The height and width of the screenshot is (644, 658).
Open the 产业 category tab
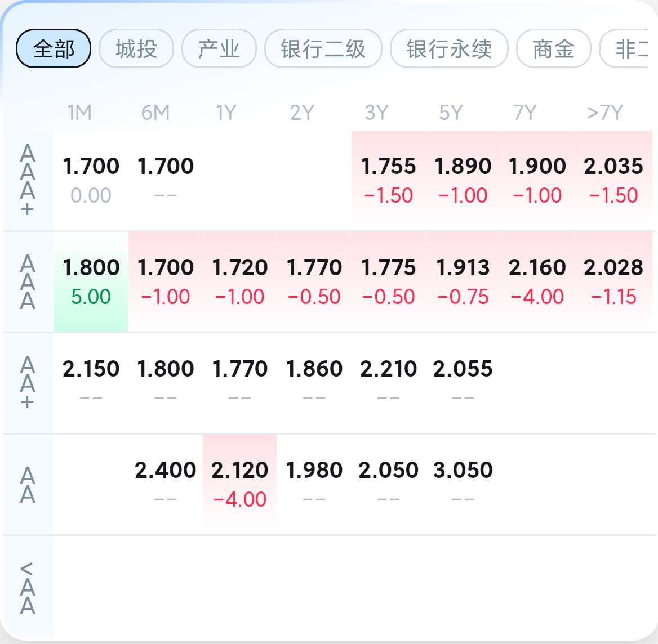219,48
